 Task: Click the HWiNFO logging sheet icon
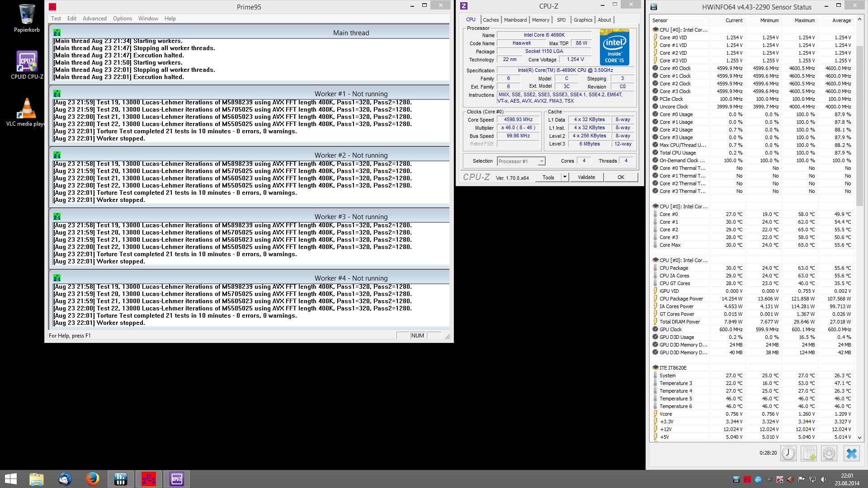(x=809, y=453)
